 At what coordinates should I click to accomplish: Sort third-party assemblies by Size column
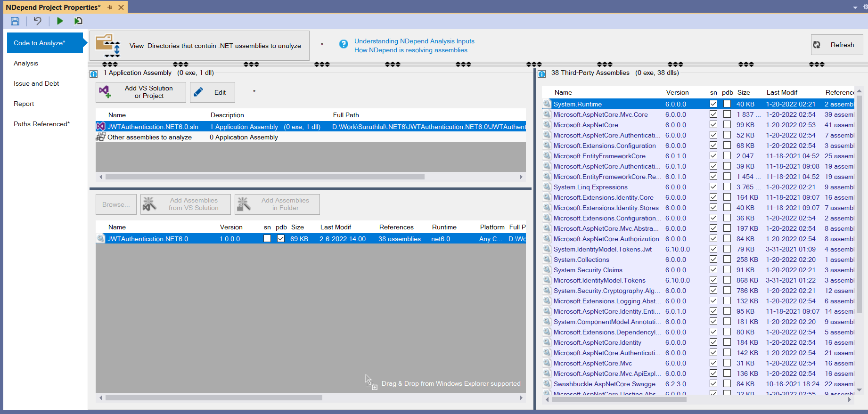(744, 92)
